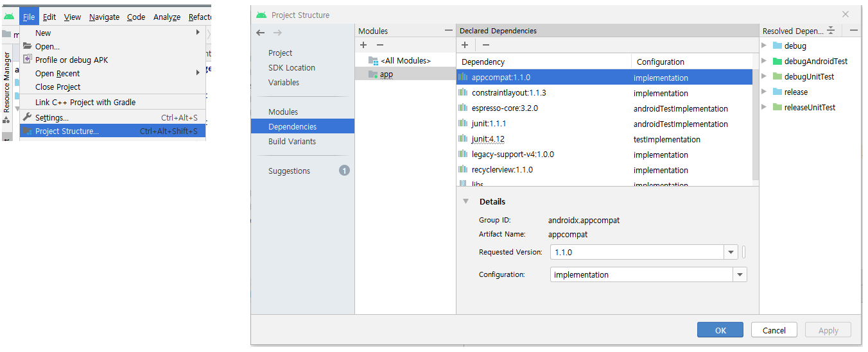Screen dimensions: 868x352
Task: Click the library icon beside espresso-core:3.2.0
Action: 463,108
